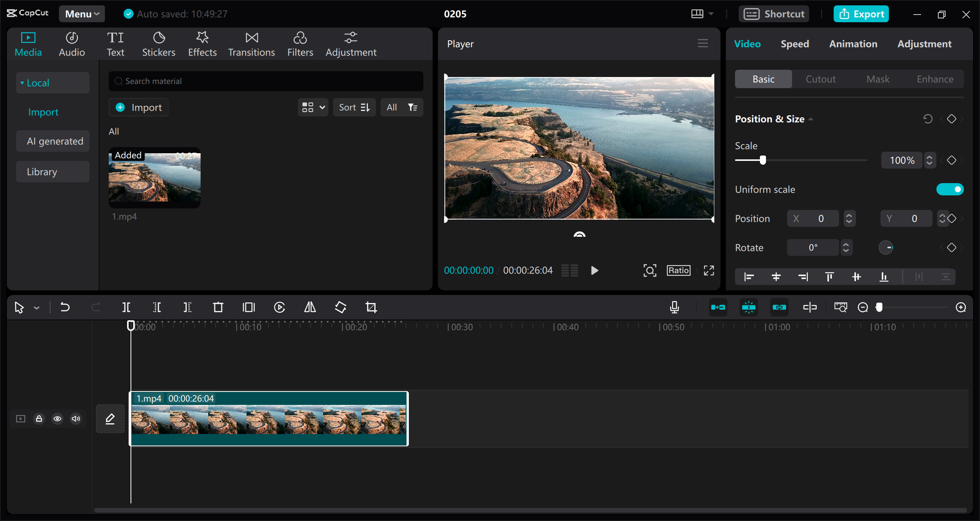
Task: Open the Effects panel
Action: (x=202, y=43)
